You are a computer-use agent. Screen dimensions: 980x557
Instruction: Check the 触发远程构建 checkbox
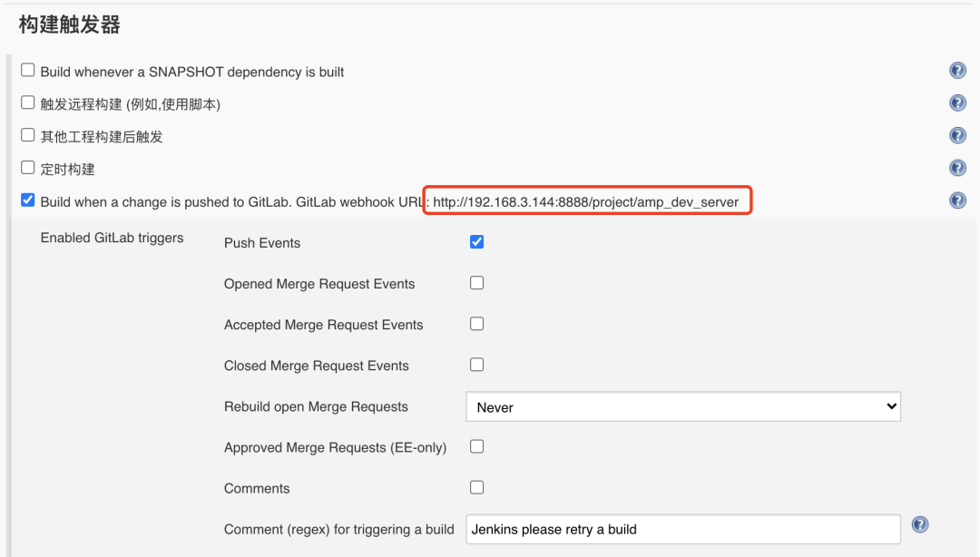click(28, 103)
